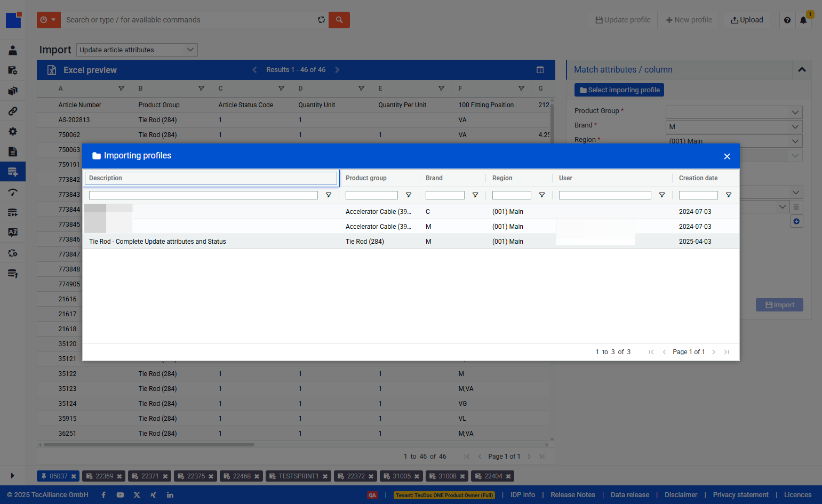Open the settings gear in sidebar
The height and width of the screenshot is (504, 822).
click(13, 131)
